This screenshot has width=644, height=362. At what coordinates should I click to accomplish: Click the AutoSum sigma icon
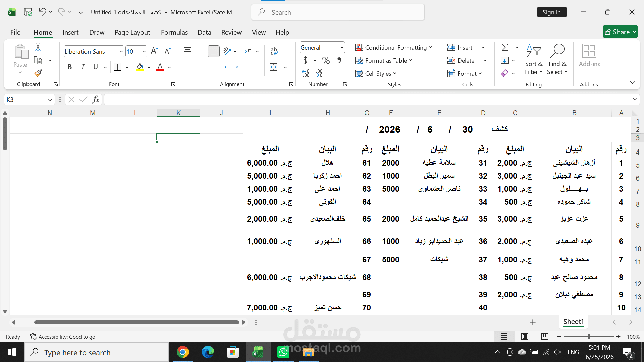pyautogui.click(x=505, y=47)
